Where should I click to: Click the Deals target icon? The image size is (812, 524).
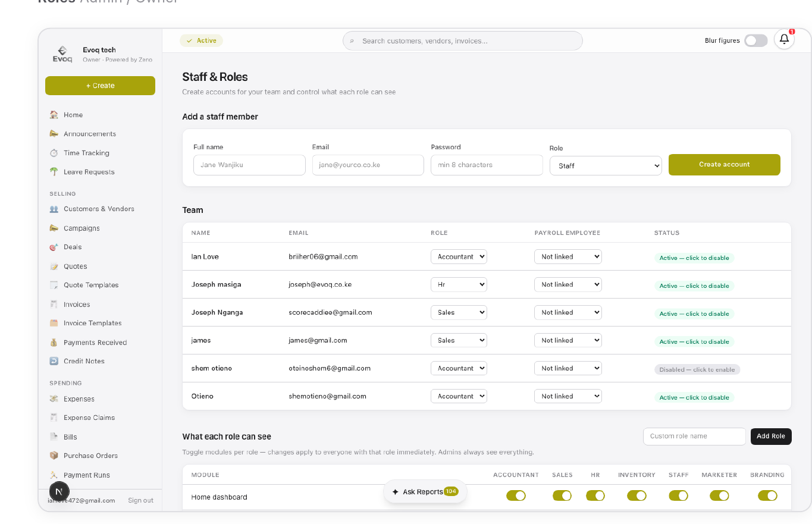tap(54, 247)
